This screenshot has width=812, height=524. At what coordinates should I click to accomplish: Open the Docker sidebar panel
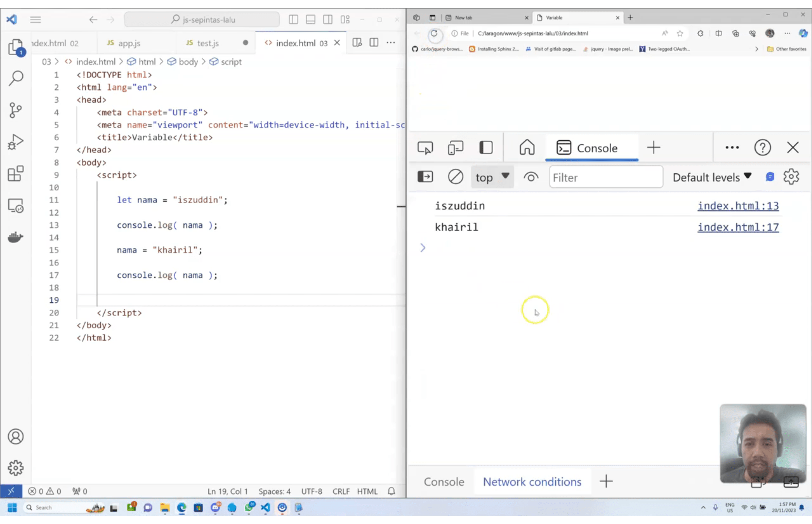click(15, 237)
